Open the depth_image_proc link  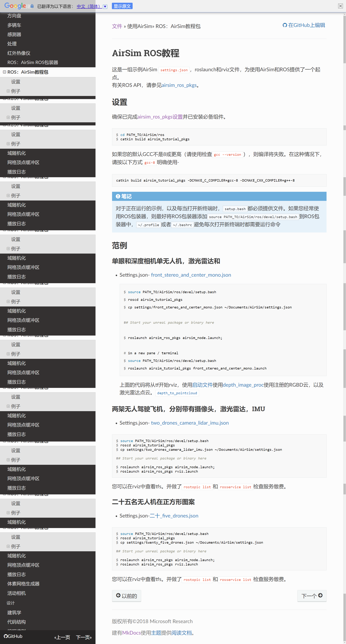coord(243,385)
